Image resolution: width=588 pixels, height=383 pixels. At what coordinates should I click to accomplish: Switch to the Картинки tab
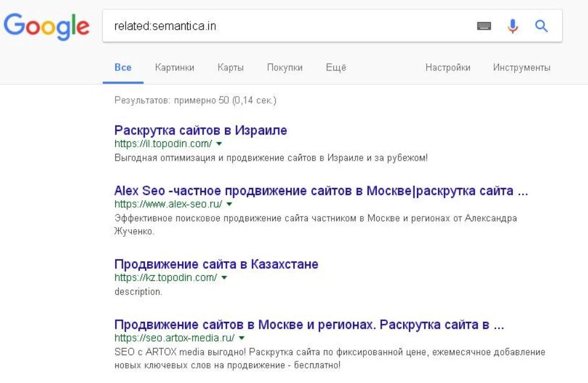pos(174,68)
